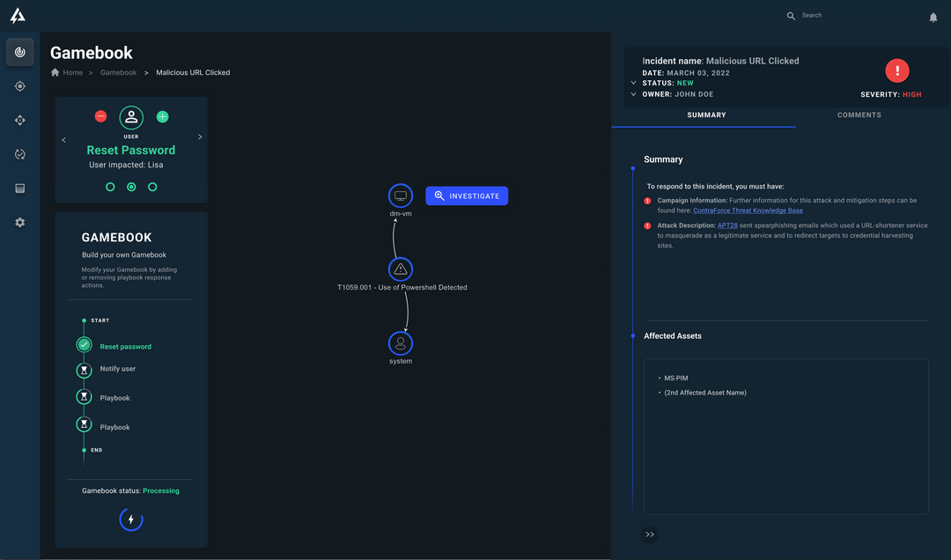Click the home icon in breadcrumb
This screenshot has height=560, width=951.
55,72
